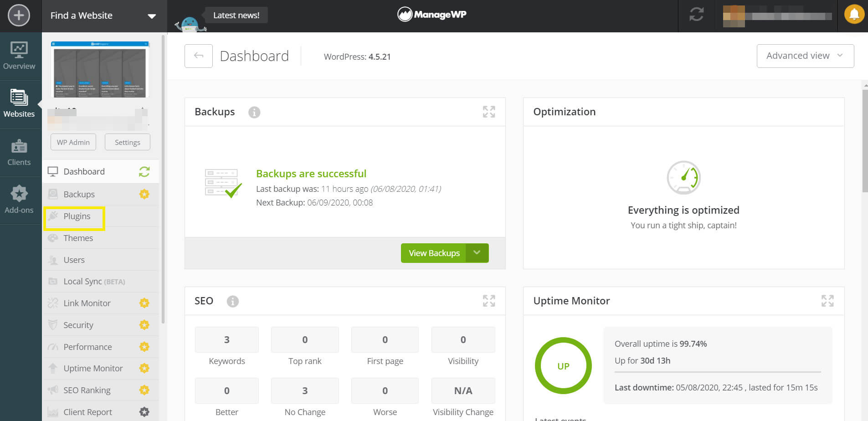Open Themes from the site menu
The width and height of the screenshot is (868, 421).
(x=78, y=238)
